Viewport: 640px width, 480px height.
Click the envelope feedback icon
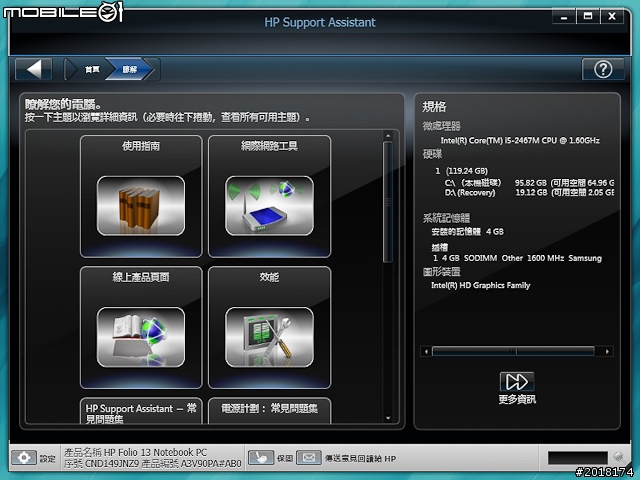(309, 458)
